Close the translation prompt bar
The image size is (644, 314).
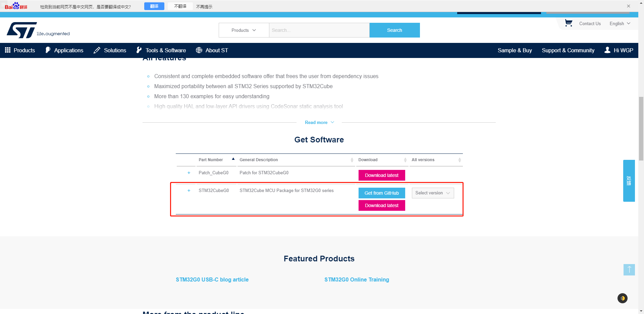pos(628,6)
